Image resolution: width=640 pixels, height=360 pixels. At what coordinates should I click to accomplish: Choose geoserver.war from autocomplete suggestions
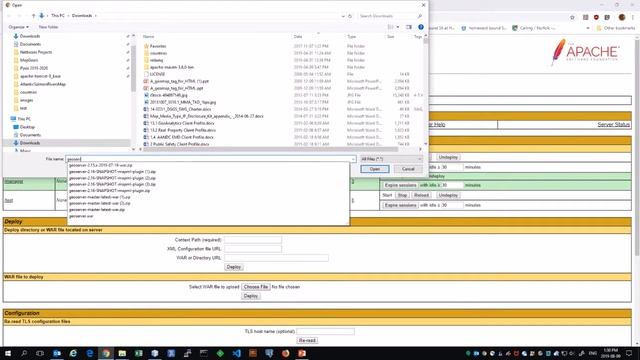pos(81,216)
